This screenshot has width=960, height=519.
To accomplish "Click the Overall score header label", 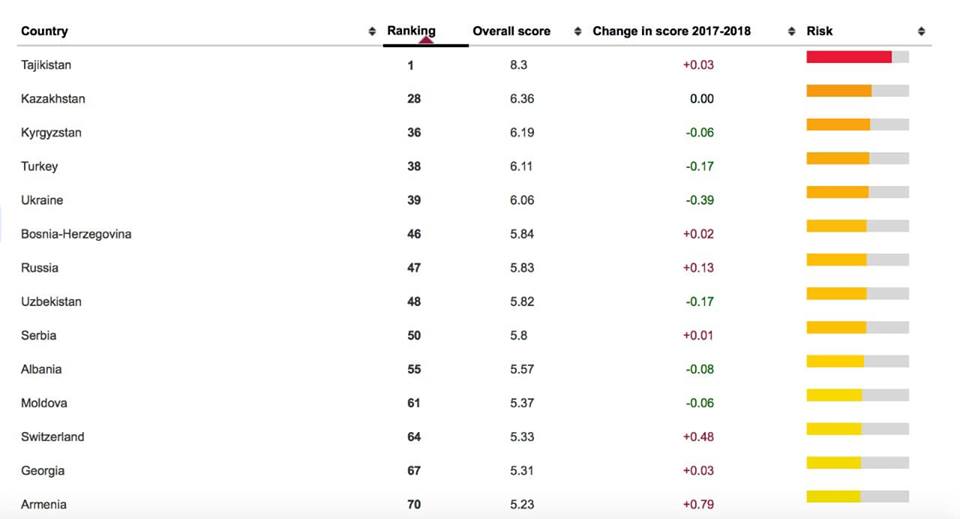I will (512, 32).
